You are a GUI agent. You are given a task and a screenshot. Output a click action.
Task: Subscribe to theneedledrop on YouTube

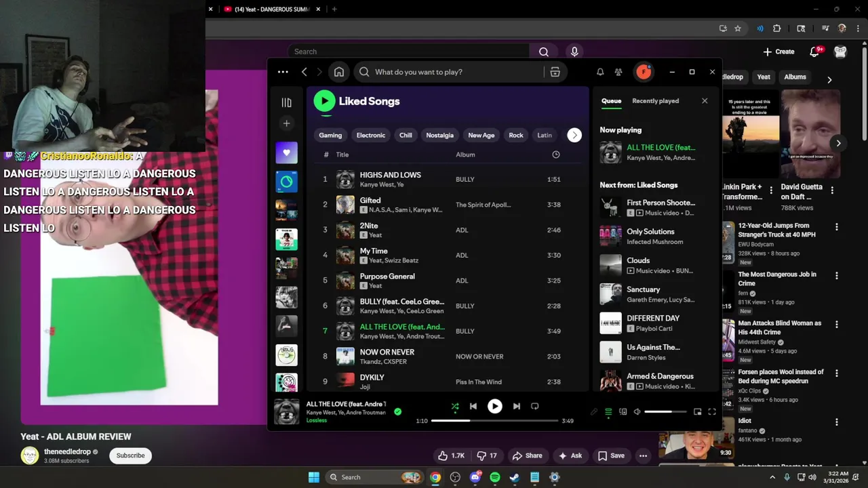(130, 455)
